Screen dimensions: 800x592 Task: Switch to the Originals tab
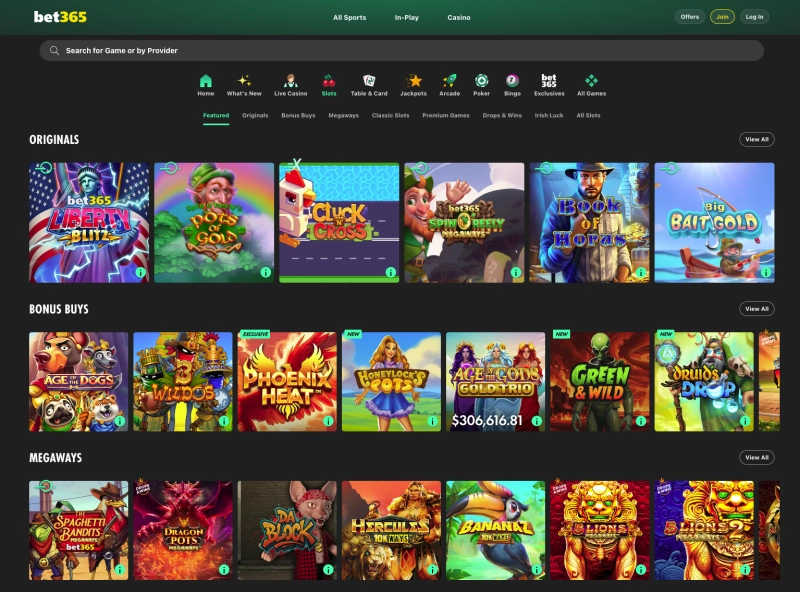click(x=255, y=115)
